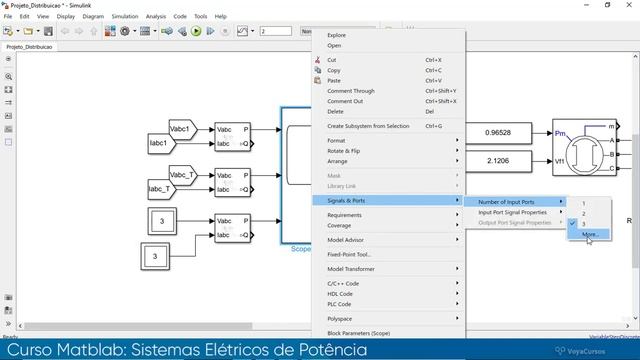Click the vertical scrollbar thumb
The width and height of the screenshot is (640, 360).
636,201
